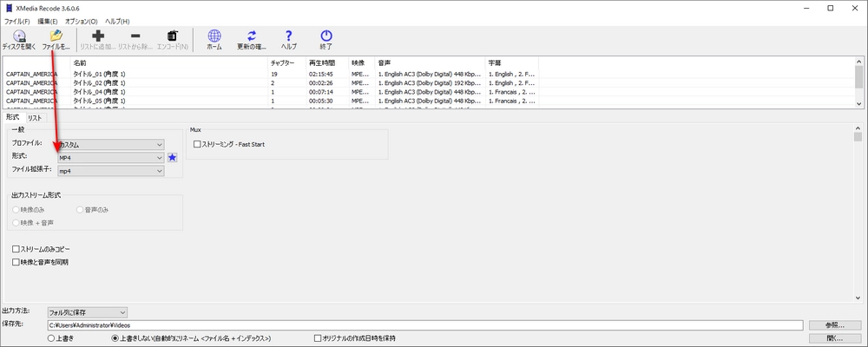Click the ディスクを開く (Open Disc) icon
Image resolution: width=868 pixels, height=347 pixels.
[x=19, y=36]
